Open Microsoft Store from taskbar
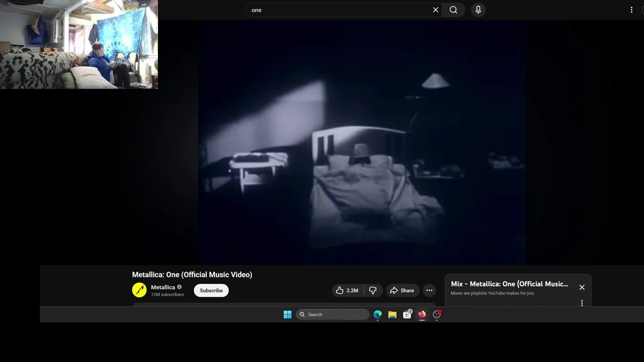Image resolution: width=644 pixels, height=362 pixels. click(407, 314)
